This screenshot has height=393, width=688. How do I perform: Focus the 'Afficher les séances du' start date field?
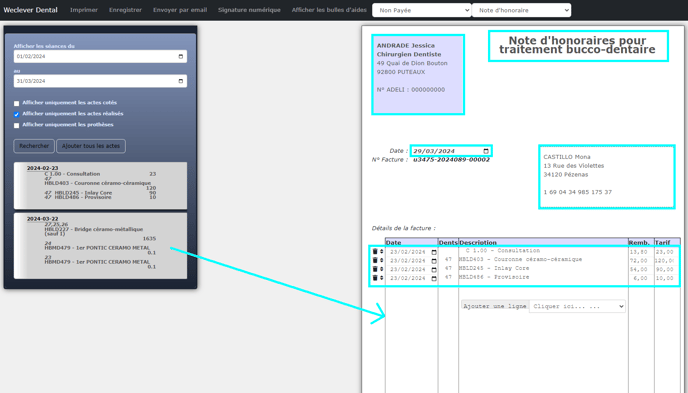point(100,56)
